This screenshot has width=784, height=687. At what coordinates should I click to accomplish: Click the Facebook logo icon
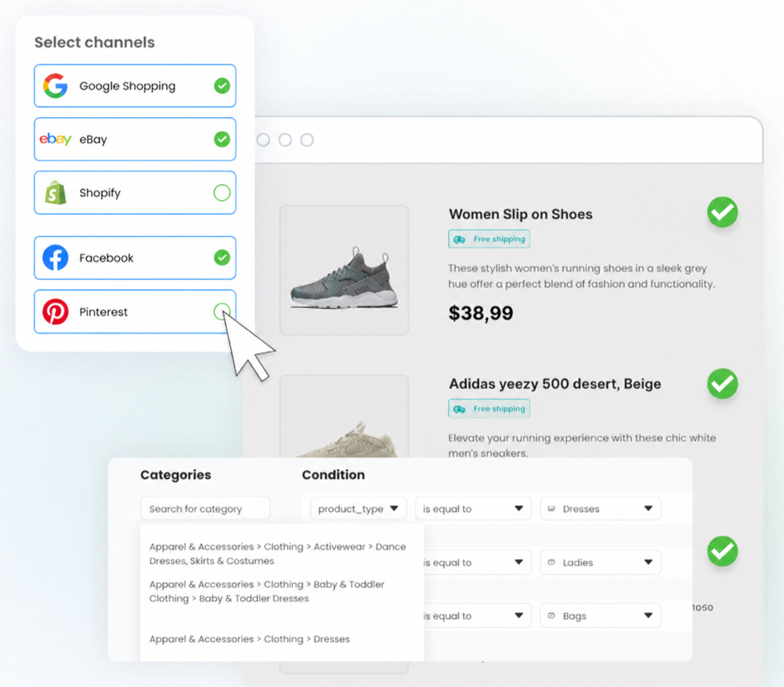tap(55, 257)
